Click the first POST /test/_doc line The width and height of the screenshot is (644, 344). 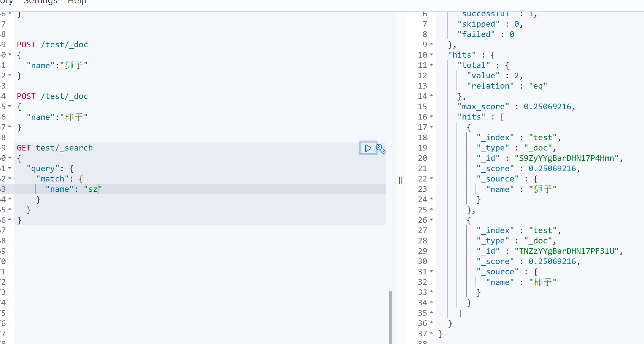[52, 45]
